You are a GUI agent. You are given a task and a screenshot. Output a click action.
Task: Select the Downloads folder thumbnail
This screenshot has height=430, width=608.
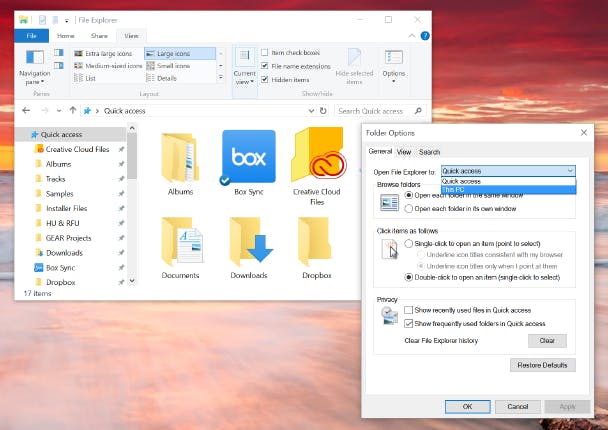(249, 242)
